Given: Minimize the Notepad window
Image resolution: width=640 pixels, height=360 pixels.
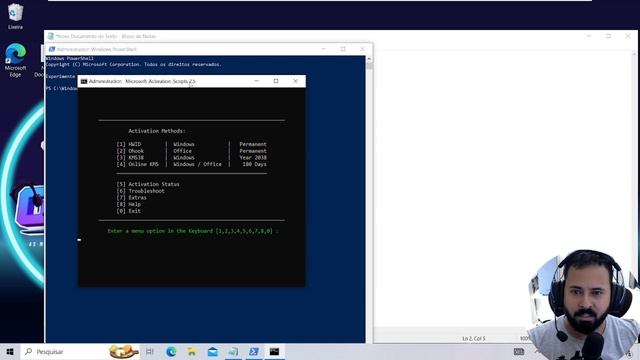Looking at the screenshot, I should click(589, 36).
